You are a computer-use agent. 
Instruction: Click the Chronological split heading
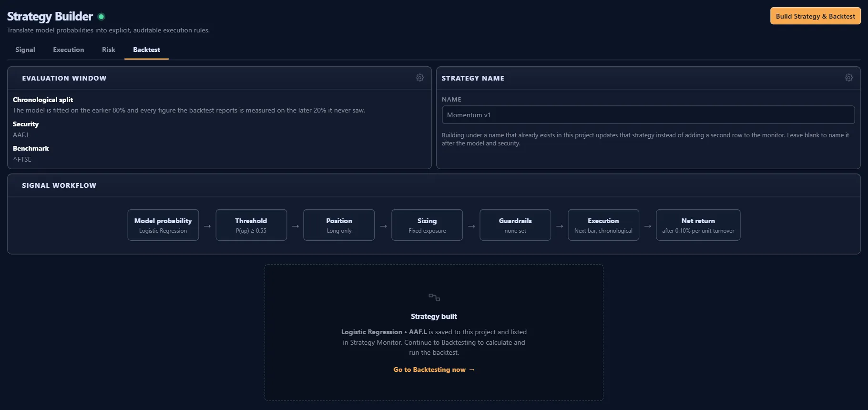click(43, 100)
